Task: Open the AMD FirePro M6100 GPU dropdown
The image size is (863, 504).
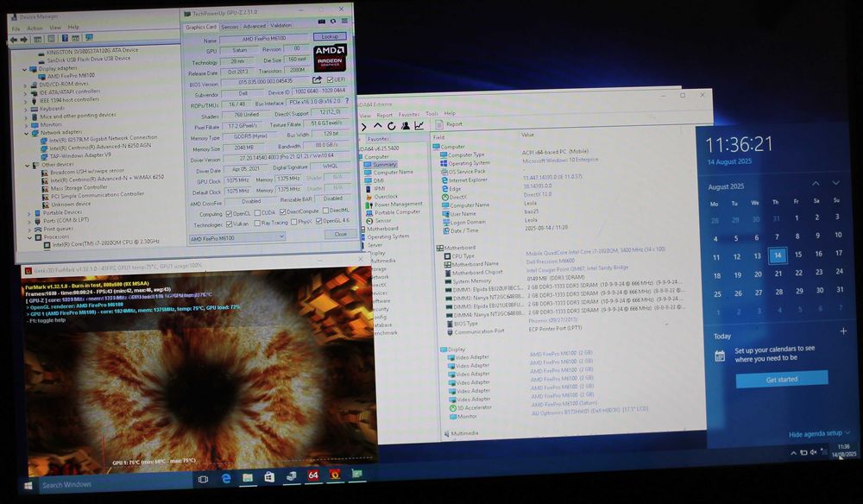Action: tap(237, 237)
